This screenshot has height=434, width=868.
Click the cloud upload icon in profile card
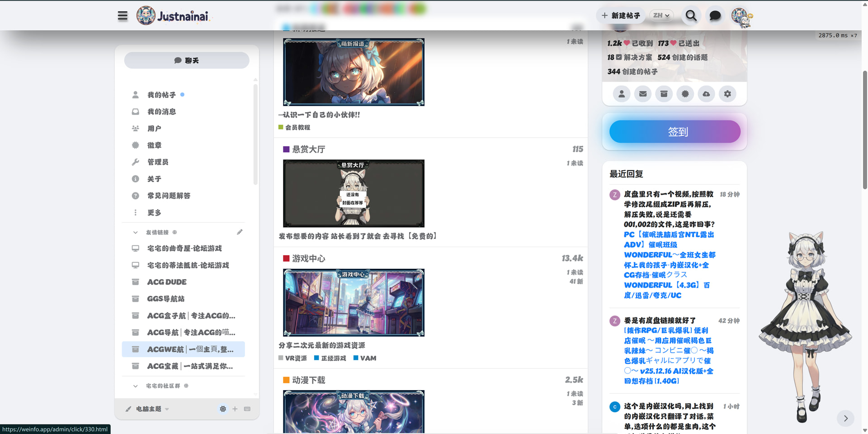[706, 94]
